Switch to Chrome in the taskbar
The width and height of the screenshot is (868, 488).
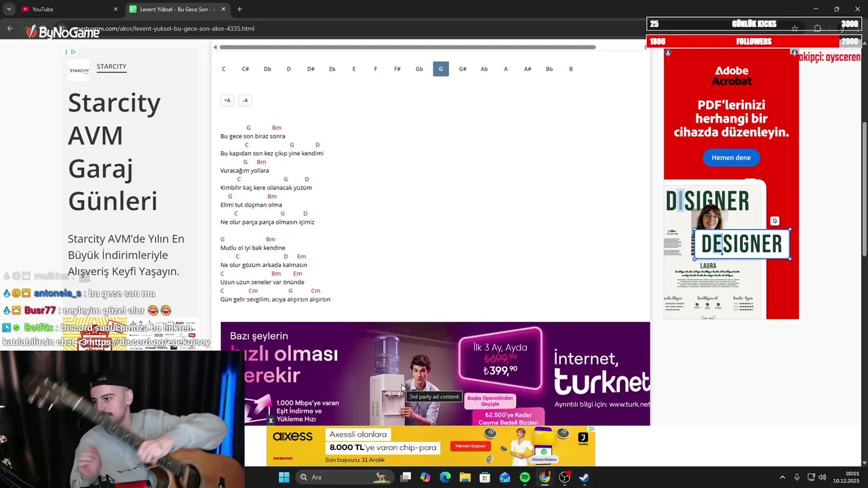click(545, 477)
